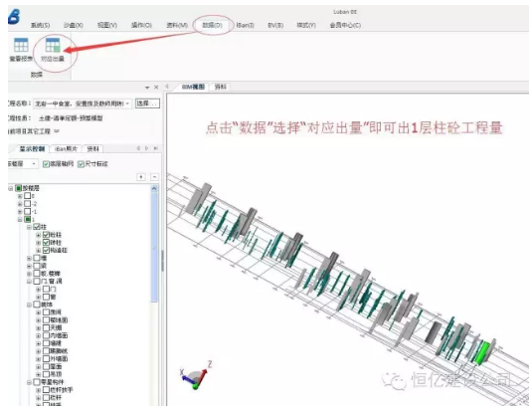The height and width of the screenshot is (411, 532).
Task: Open the BV(B) menu
Action: [275, 26]
